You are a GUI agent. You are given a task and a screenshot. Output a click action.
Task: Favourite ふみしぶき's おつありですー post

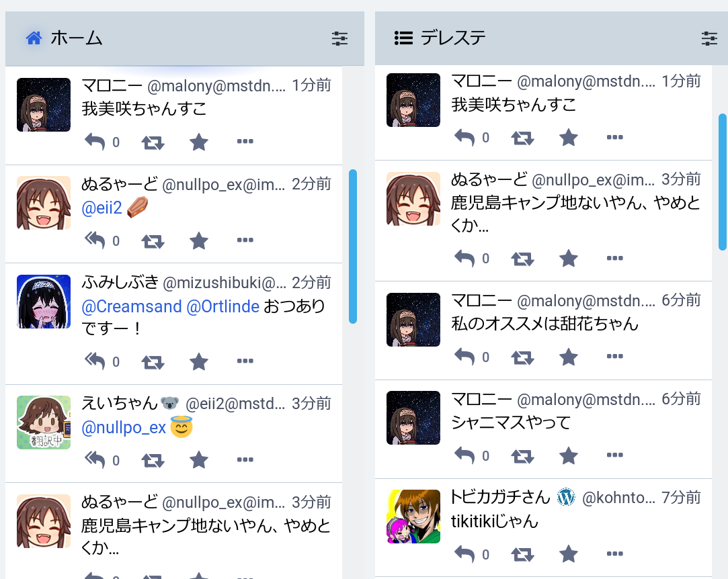point(199,362)
